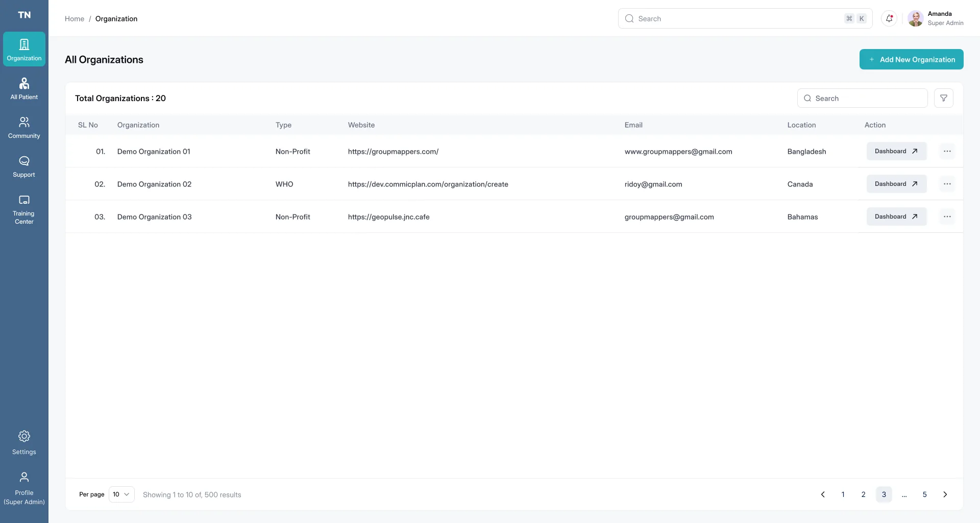Screen dimensions: 980x523
Task: Click email www.groupmappers@gmail.com
Action: [x=678, y=152]
